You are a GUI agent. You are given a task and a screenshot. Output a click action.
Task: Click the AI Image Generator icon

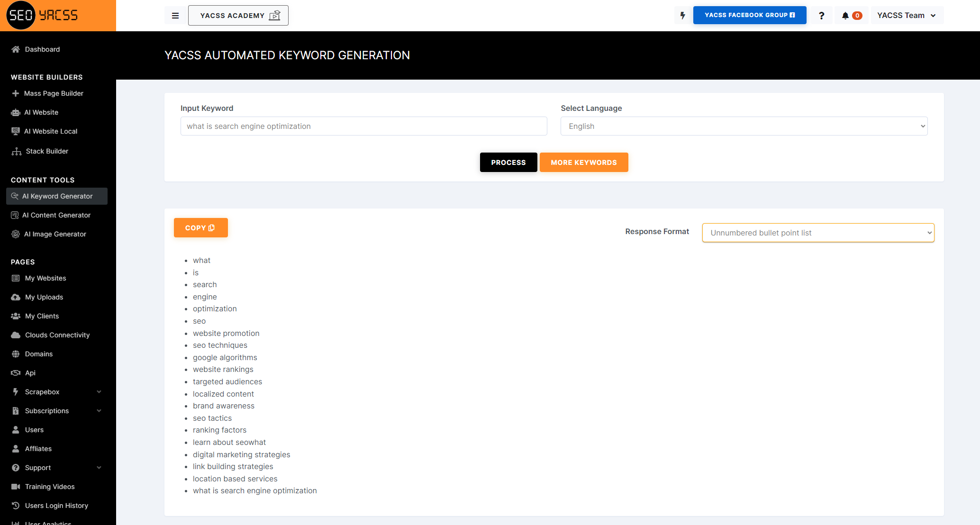coord(16,234)
